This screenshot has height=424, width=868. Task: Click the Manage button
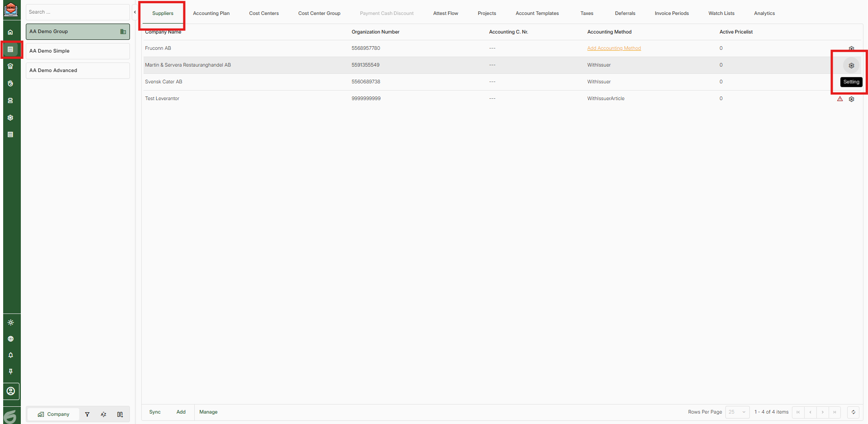coord(208,412)
